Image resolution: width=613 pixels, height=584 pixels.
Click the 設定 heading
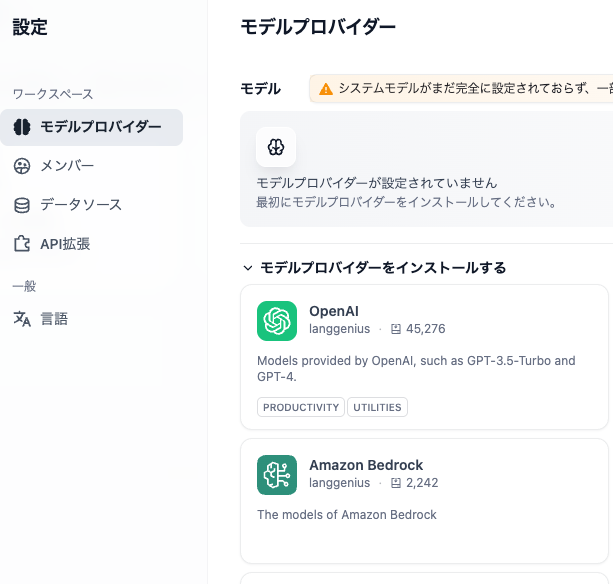(30, 27)
